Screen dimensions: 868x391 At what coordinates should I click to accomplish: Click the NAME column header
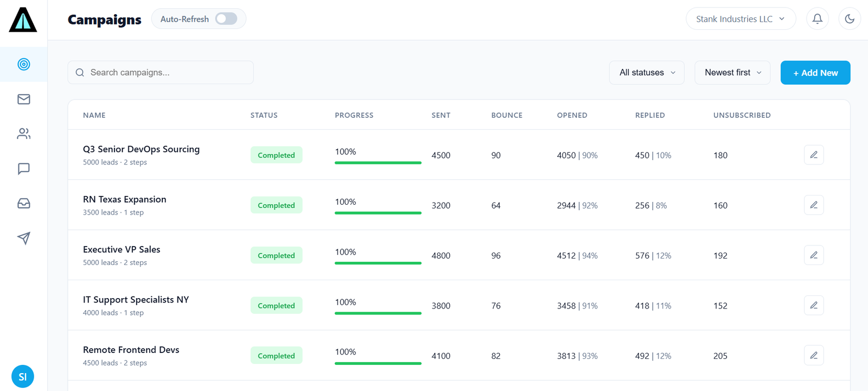coord(94,115)
